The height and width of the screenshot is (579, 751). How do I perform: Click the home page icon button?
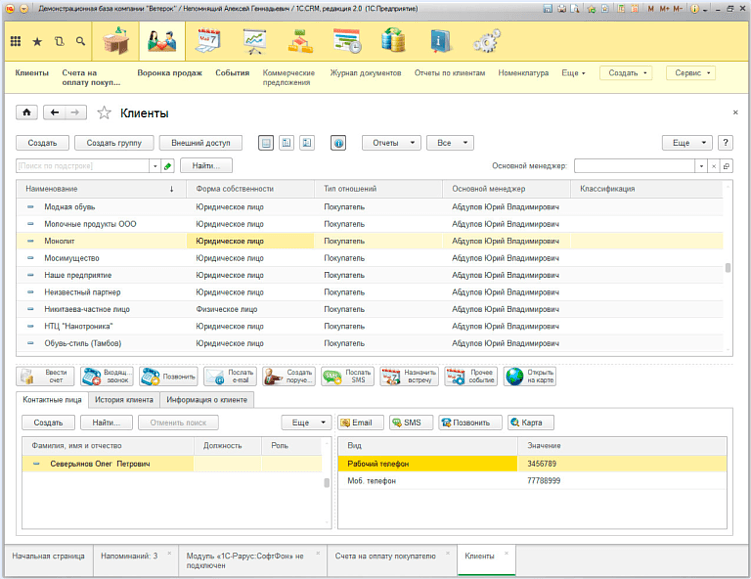(28, 113)
